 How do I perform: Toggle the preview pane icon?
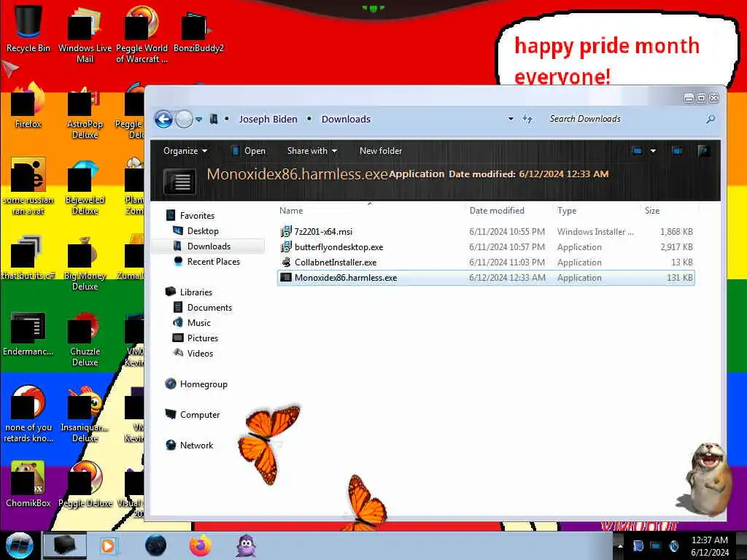pos(677,151)
